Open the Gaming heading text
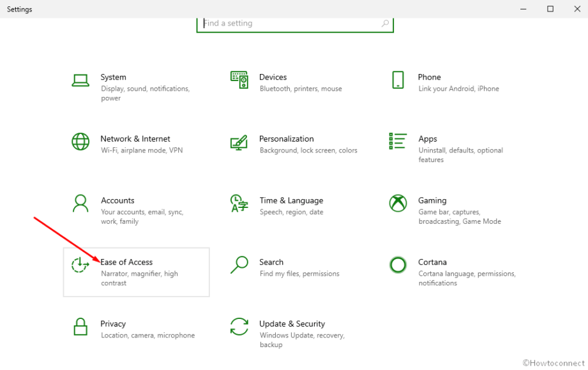Viewport: 588px width, 370px height. (432, 200)
